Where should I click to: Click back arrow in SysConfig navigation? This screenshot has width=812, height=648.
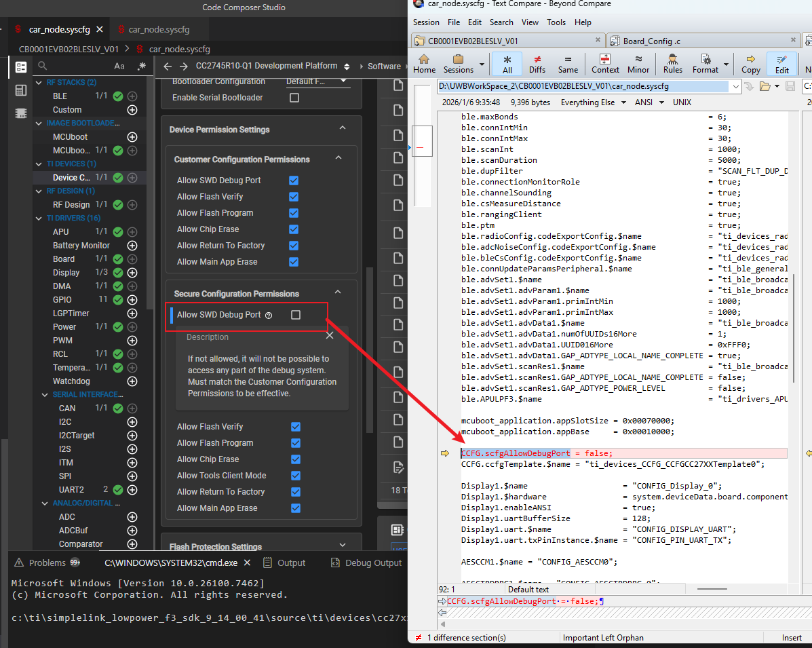tap(168, 66)
